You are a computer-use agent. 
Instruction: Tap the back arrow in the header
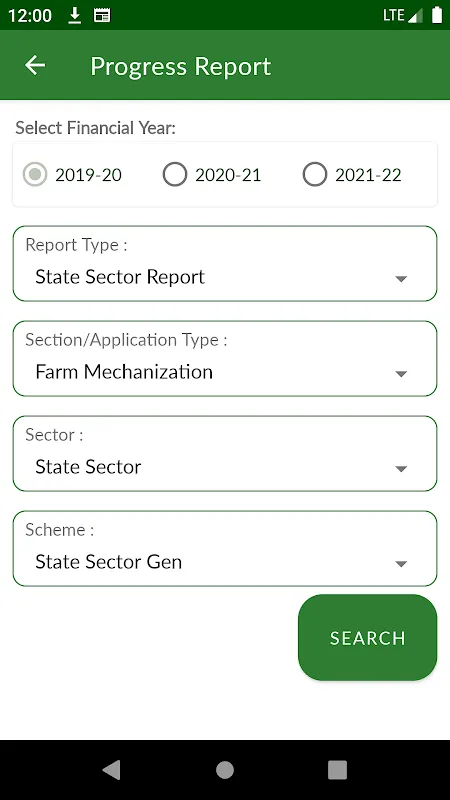35,65
